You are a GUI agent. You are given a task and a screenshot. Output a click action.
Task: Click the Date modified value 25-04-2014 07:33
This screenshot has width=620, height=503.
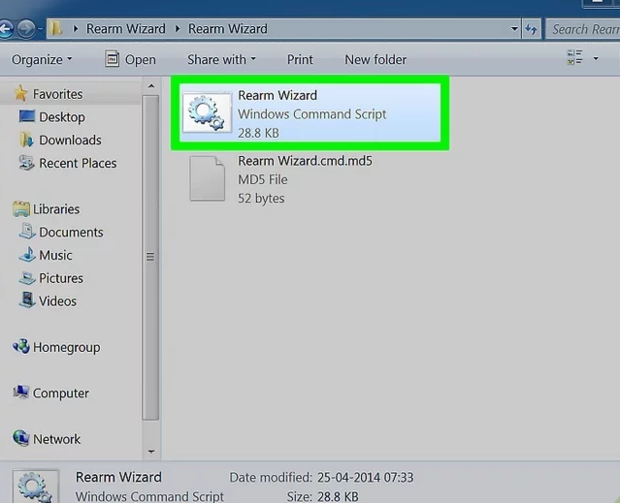[x=365, y=477]
